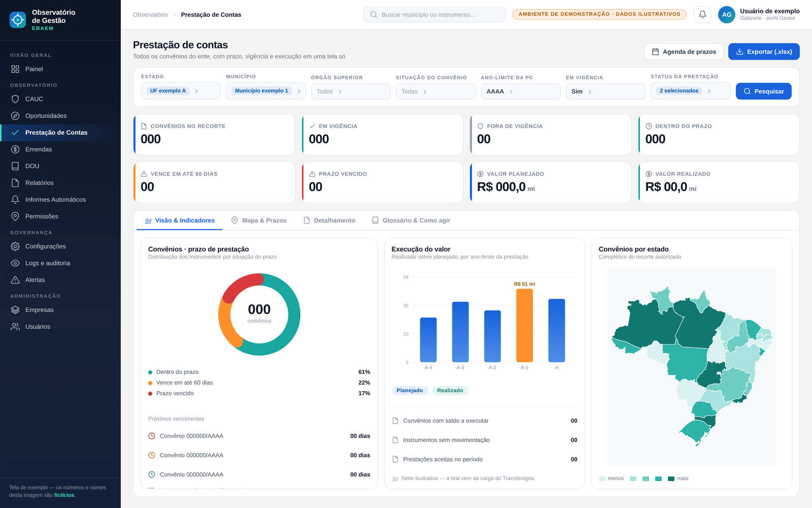This screenshot has width=812, height=508.
Task: Click the teal Dentro do prazo legend dot
Action: 150,372
